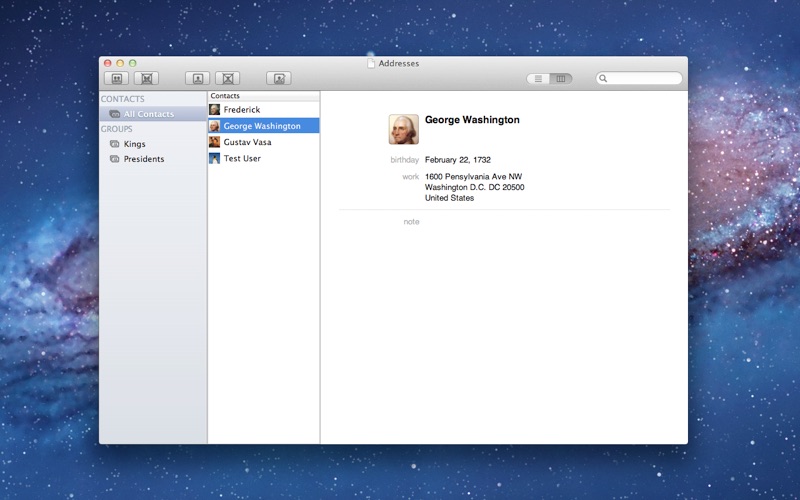Click George Washington's large portrait
The image size is (800, 500).
pyautogui.click(x=404, y=129)
